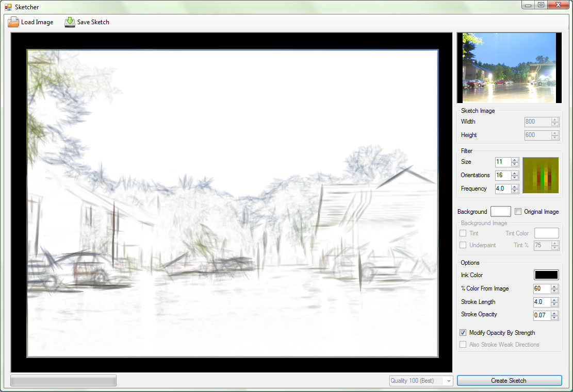Click the filter kernel preview image
This screenshot has width=573, height=392.
pos(541,176)
